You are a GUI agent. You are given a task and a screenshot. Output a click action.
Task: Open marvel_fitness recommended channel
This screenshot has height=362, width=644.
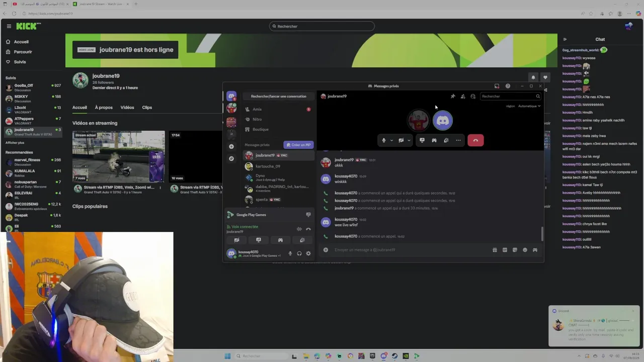point(33,162)
